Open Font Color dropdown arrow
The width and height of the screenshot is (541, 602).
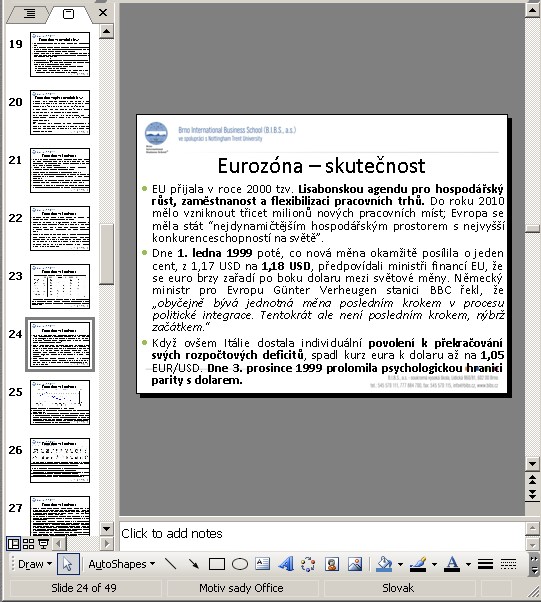468,564
